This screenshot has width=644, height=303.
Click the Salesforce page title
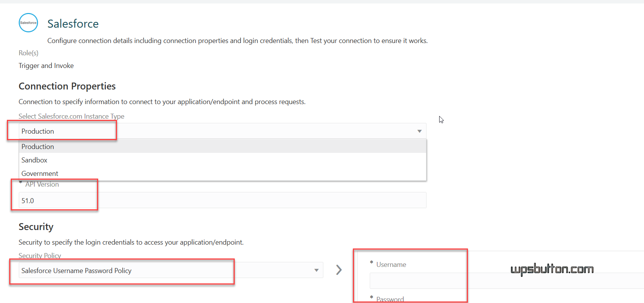[x=73, y=24]
